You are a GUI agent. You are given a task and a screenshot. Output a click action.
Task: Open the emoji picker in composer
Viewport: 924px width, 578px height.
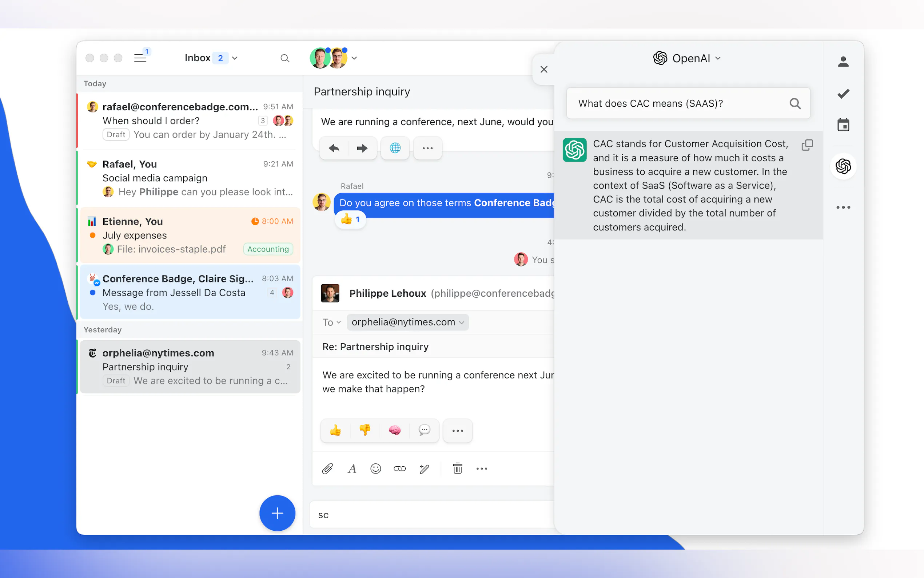click(375, 469)
